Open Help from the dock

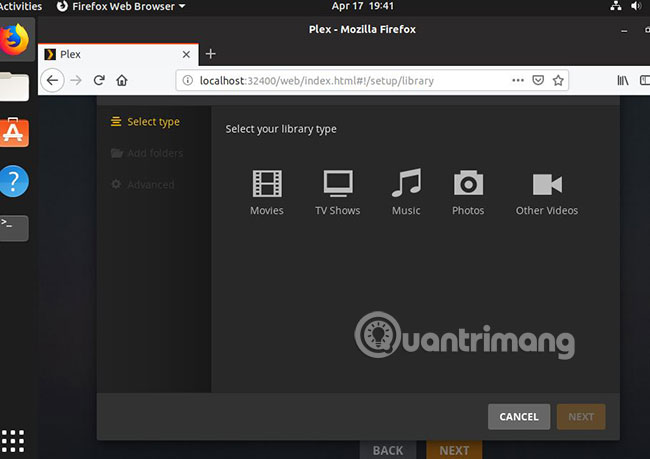coord(15,181)
